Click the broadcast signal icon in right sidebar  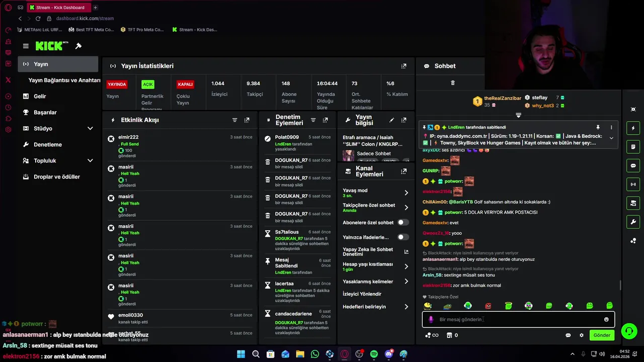[633, 185]
